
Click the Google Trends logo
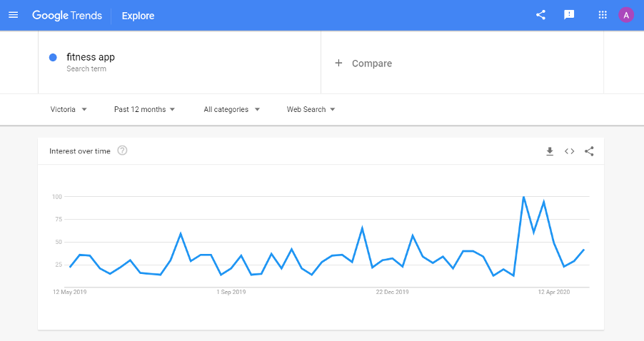tap(67, 16)
